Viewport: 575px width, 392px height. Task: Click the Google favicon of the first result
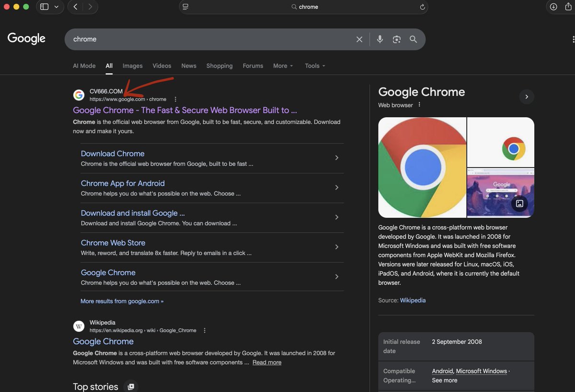click(x=79, y=95)
